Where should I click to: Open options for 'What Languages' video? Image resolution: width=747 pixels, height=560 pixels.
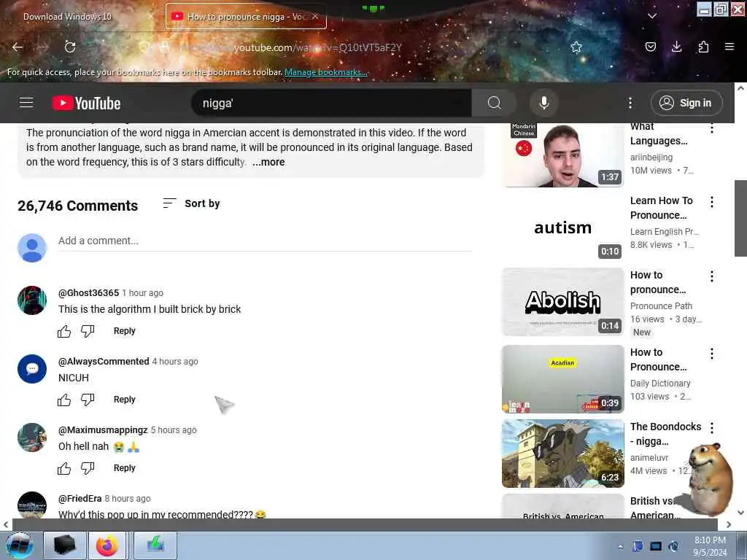point(712,128)
